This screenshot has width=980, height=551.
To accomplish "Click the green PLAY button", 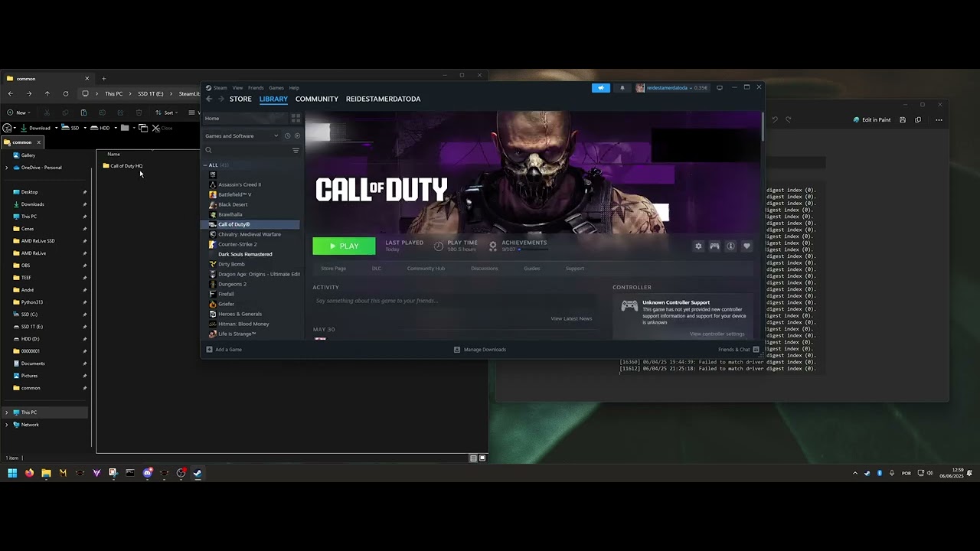I will tap(344, 246).
